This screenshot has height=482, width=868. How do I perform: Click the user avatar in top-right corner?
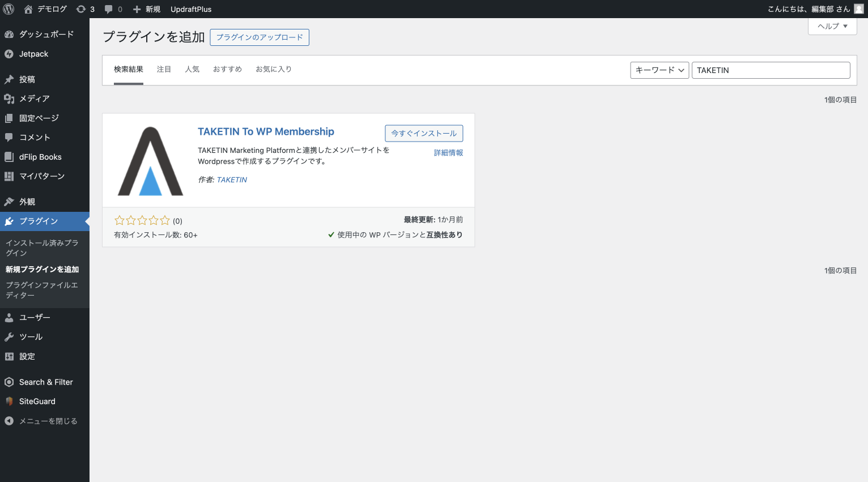(x=859, y=9)
